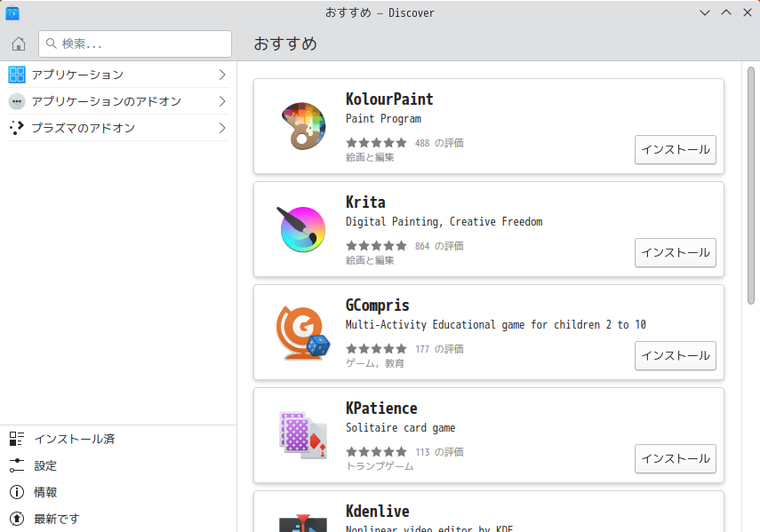Click the KolourPaint app icon
This screenshot has width=760, height=532.
(x=302, y=125)
